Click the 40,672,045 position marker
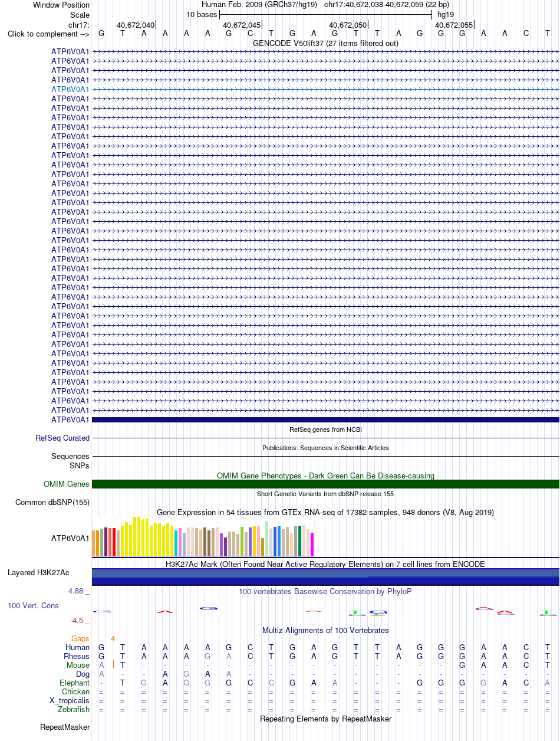Image resolution: width=560 pixels, height=741 pixels. coord(242,25)
